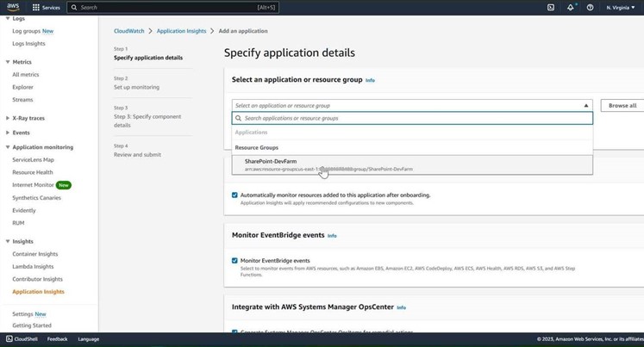Viewport: 644px width, 347px height.
Task: Type in Search applications or resource groups field
Action: (412, 118)
